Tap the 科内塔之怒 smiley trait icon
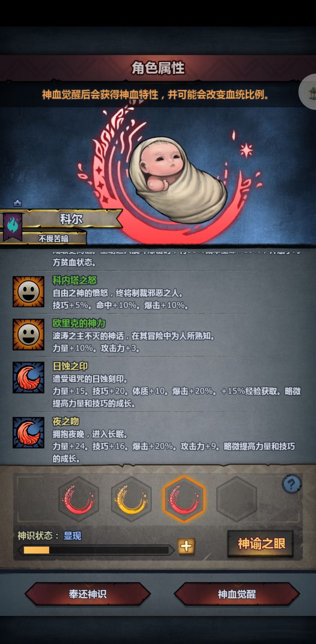The image size is (316, 644). pyautogui.click(x=28, y=292)
